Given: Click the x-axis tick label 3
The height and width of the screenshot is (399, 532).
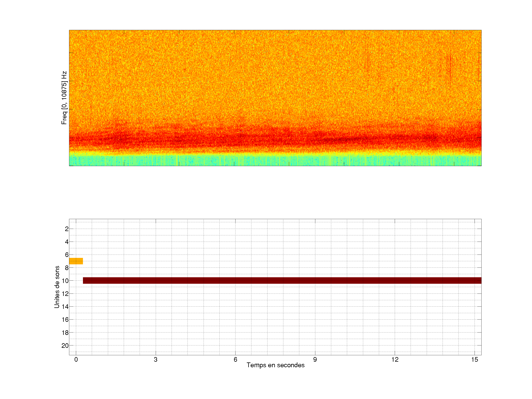Looking at the screenshot, I should click(156, 359).
